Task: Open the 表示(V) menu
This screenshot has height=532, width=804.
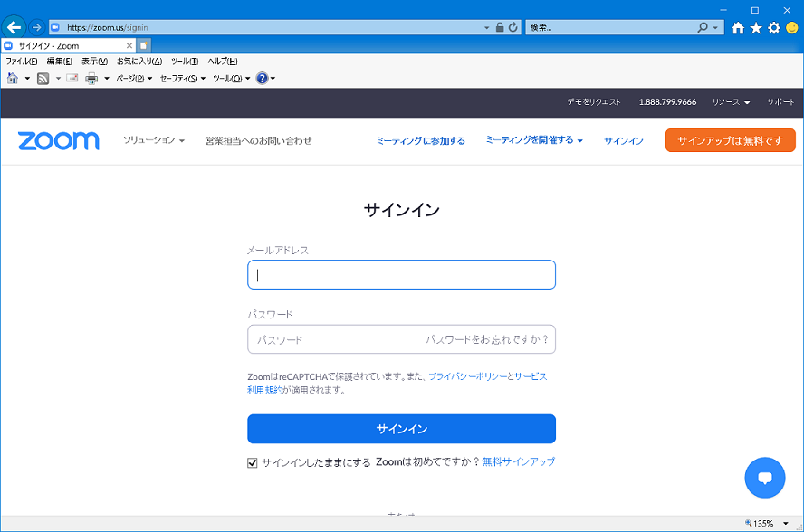Action: pos(94,61)
